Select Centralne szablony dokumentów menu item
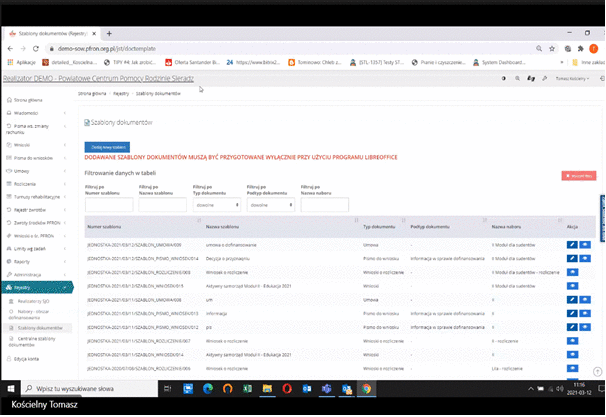The image size is (606, 417). click(40, 341)
